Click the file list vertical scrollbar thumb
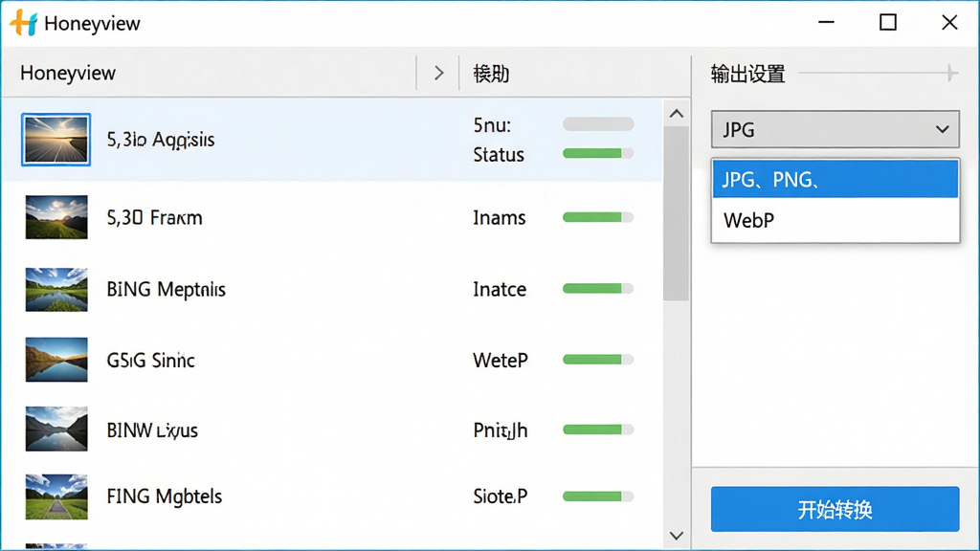The width and height of the screenshot is (980, 551). (x=676, y=213)
